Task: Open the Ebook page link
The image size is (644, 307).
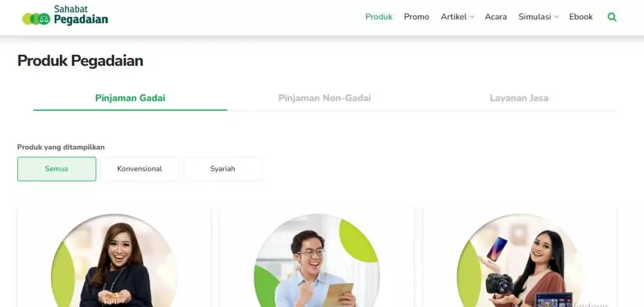Action: [x=581, y=17]
